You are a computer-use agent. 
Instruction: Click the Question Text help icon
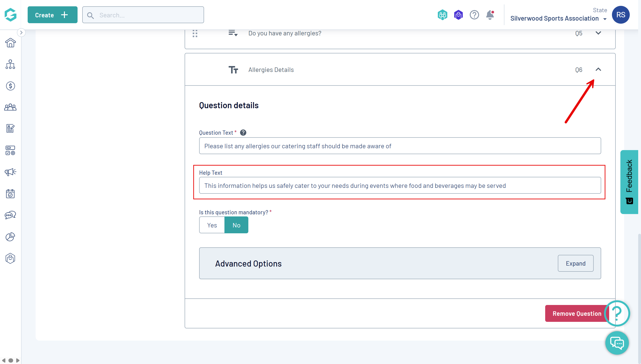(243, 133)
